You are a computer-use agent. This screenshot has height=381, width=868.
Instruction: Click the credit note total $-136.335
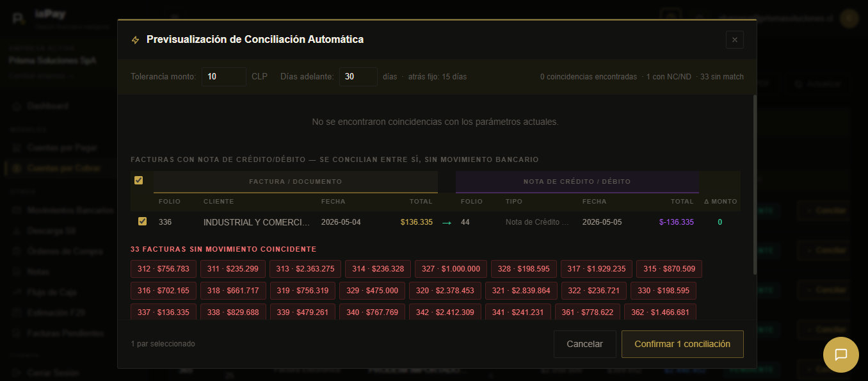pos(677,222)
